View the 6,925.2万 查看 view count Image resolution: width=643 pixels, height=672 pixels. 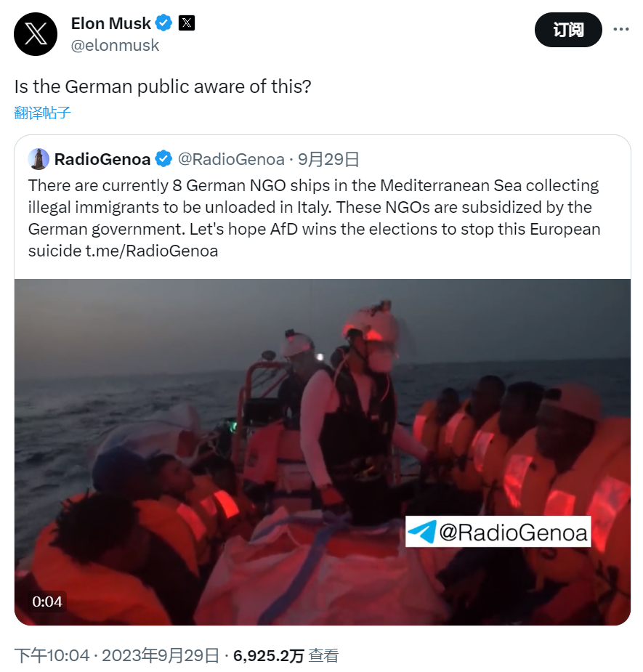tap(286, 655)
